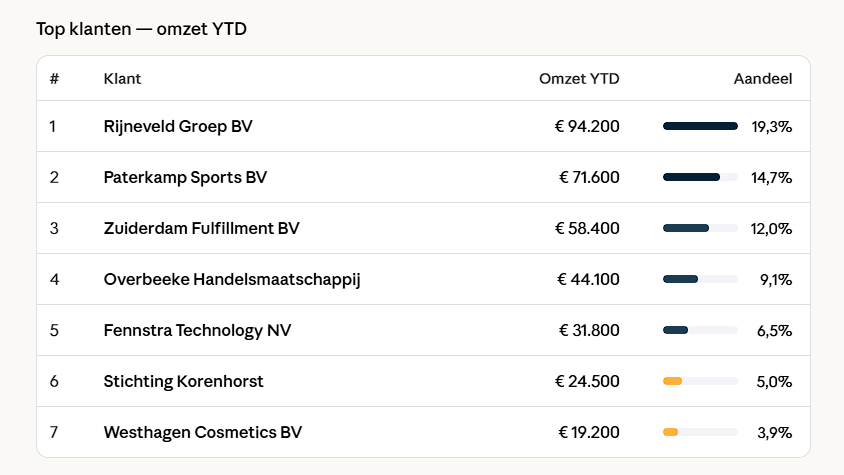The image size is (844, 475).
Task: Click the 14,7% share progress bar
Action: pyautogui.click(x=700, y=177)
